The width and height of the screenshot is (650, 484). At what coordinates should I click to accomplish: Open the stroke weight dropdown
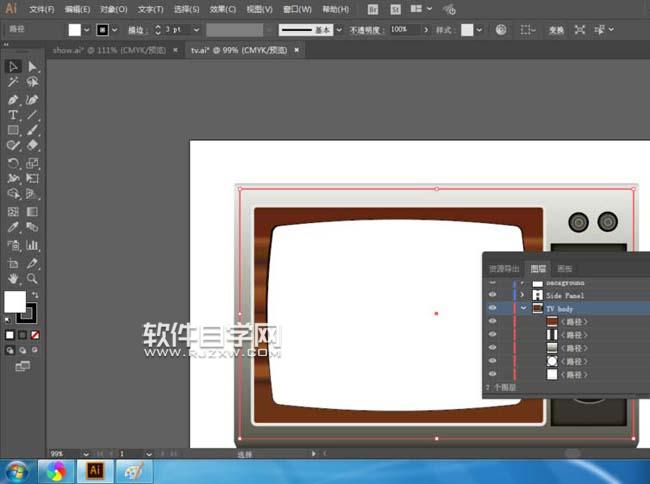click(195, 30)
